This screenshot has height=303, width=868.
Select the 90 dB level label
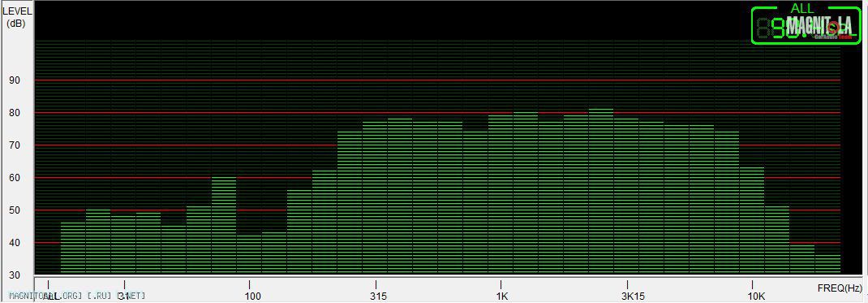pos(15,80)
